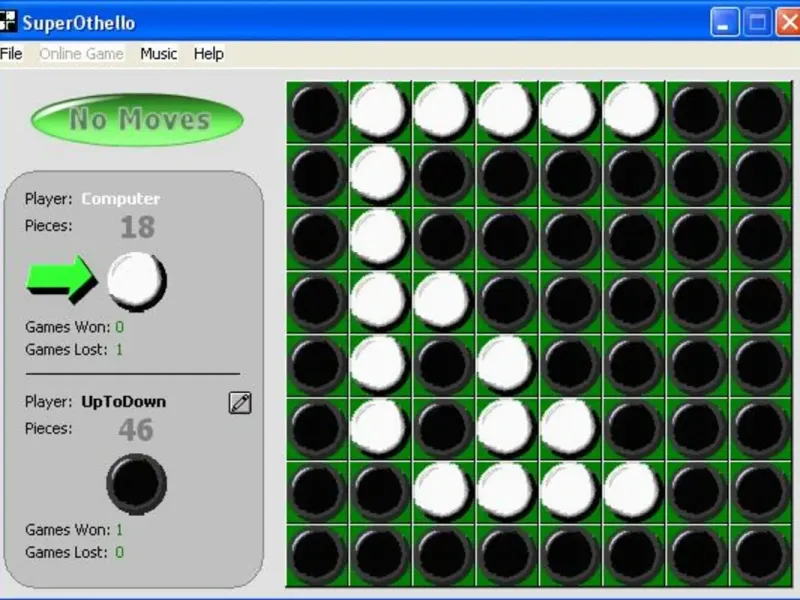
Task: Click the white piece in row 7, column 3
Action: tap(442, 491)
